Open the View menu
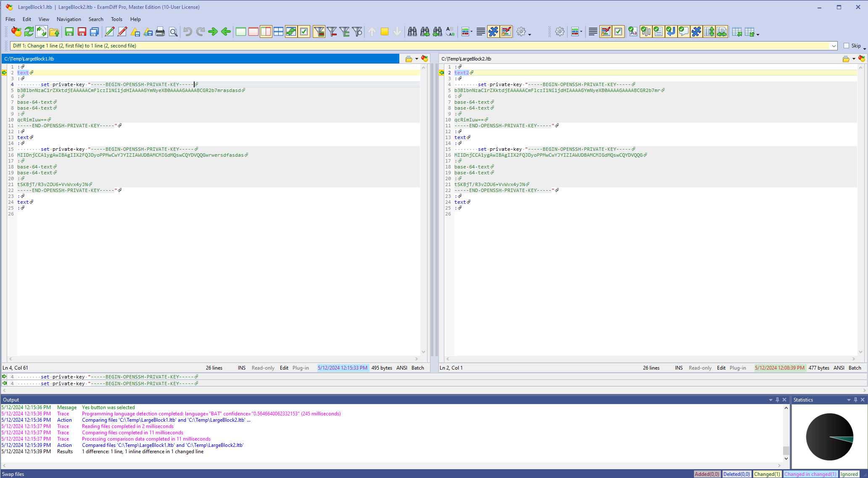 click(x=44, y=19)
